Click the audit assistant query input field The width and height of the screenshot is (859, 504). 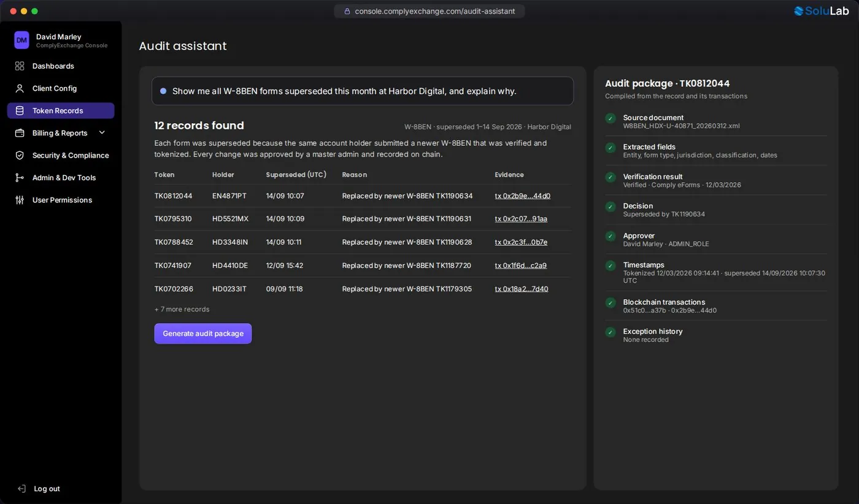(363, 91)
